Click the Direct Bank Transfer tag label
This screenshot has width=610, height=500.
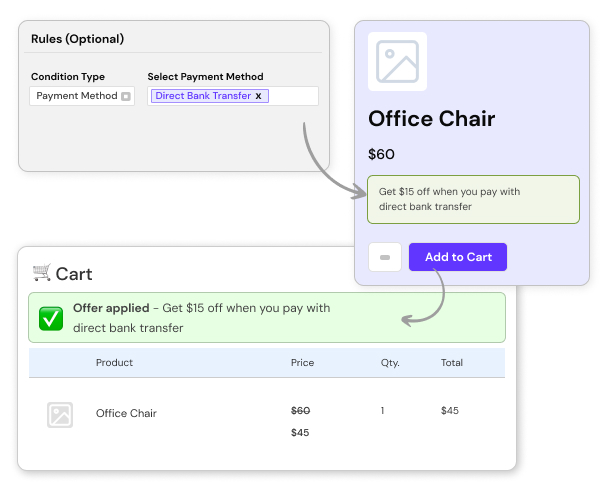pos(203,96)
